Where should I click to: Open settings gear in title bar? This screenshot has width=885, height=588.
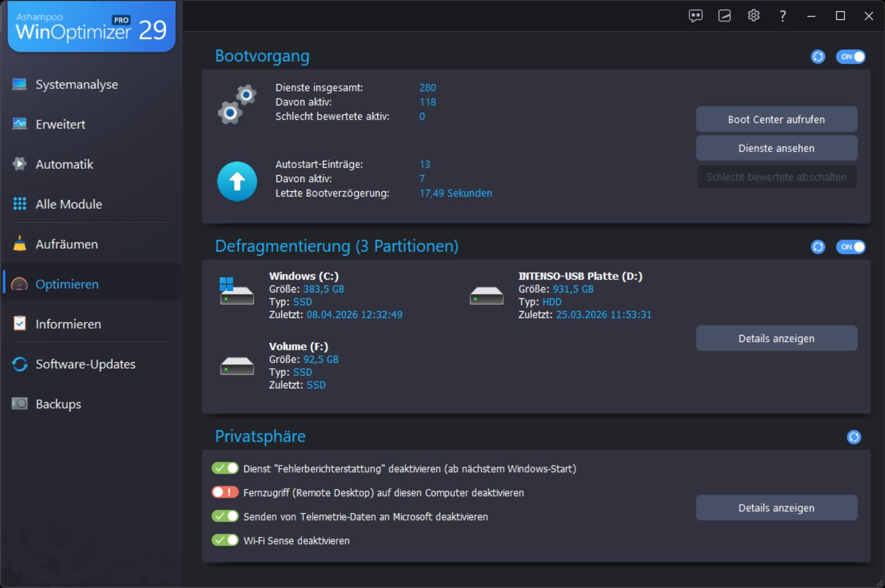coord(753,15)
